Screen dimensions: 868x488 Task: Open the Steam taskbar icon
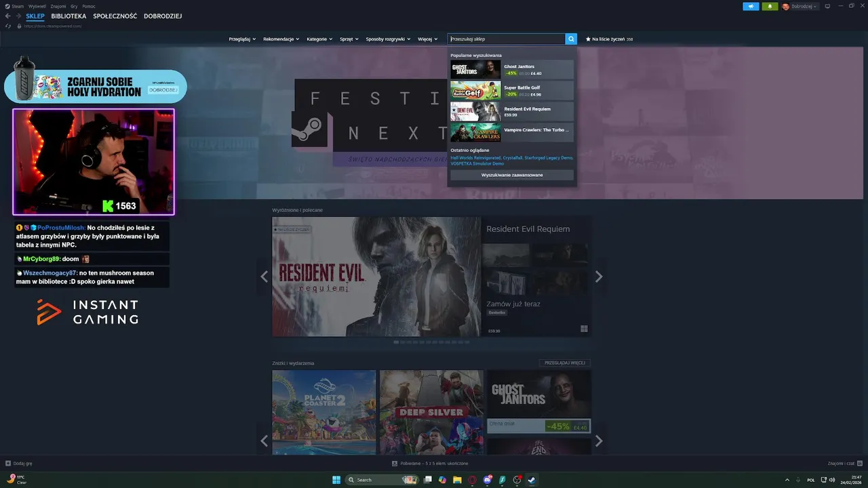pyautogui.click(x=532, y=480)
